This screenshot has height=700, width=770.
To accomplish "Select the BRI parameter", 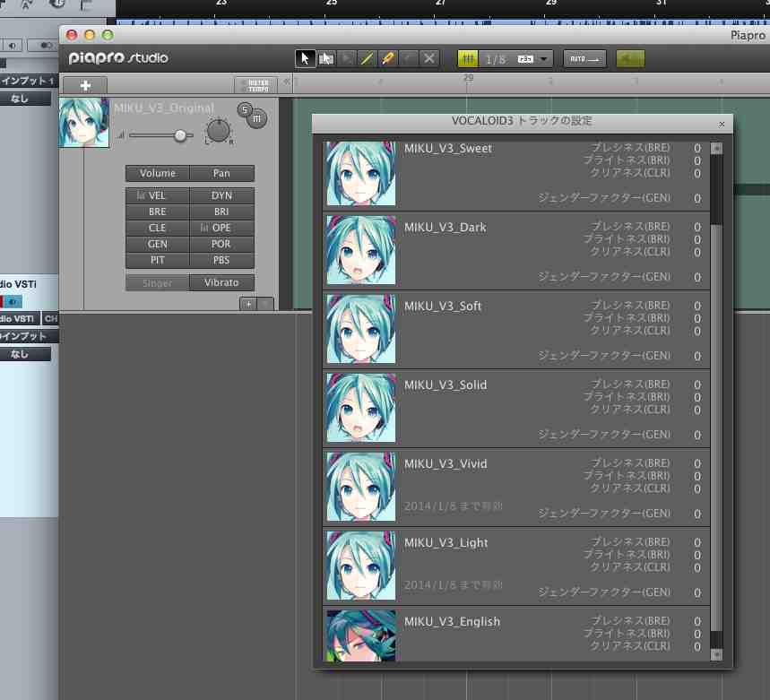I will point(221,212).
